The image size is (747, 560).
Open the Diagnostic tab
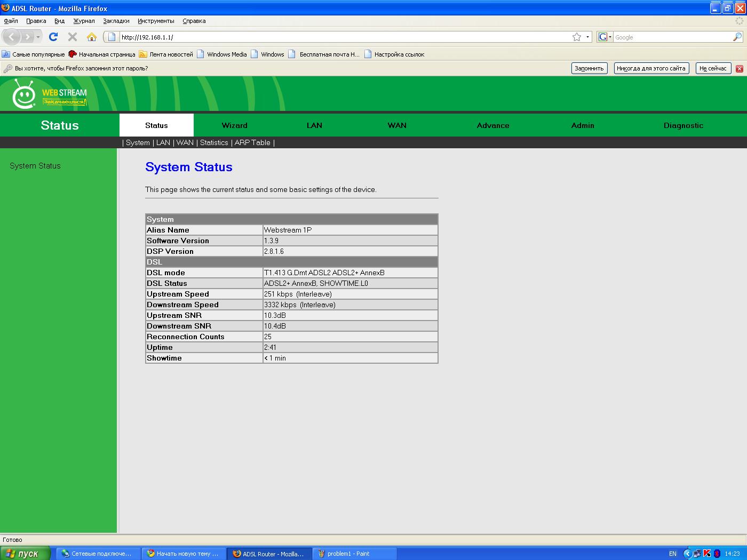coord(683,125)
